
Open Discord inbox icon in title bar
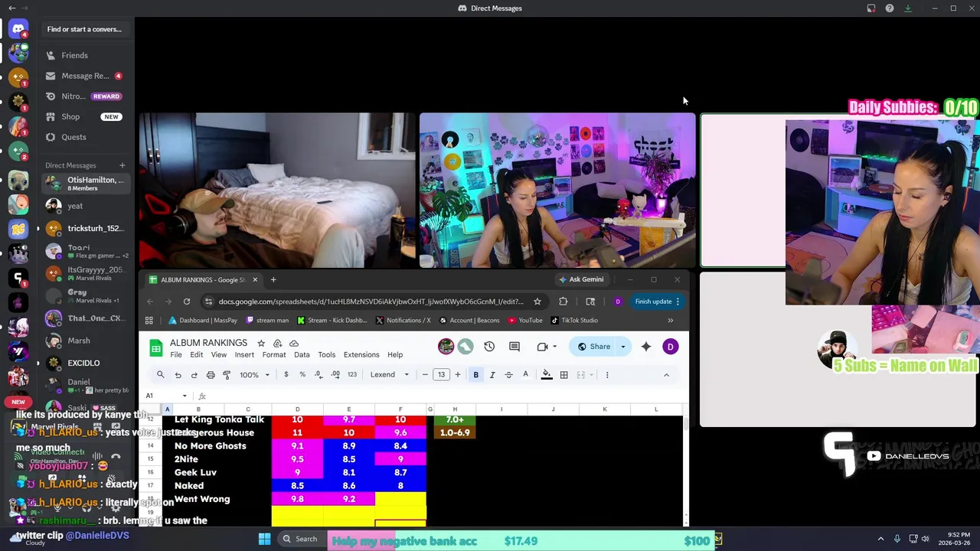click(871, 8)
